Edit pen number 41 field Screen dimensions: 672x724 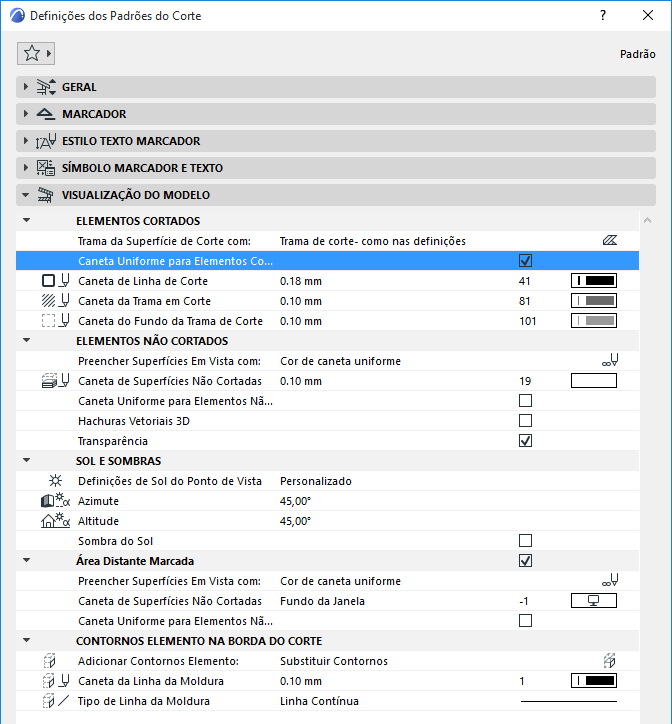click(x=525, y=281)
